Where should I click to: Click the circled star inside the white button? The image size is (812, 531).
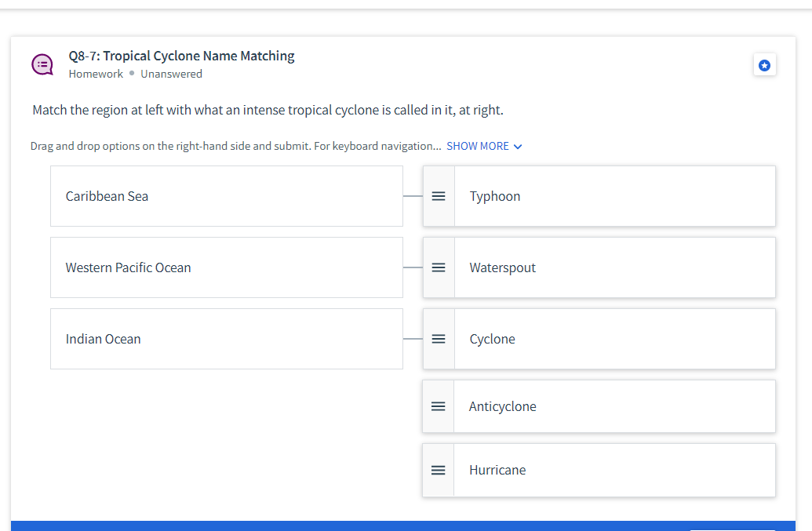tap(764, 64)
